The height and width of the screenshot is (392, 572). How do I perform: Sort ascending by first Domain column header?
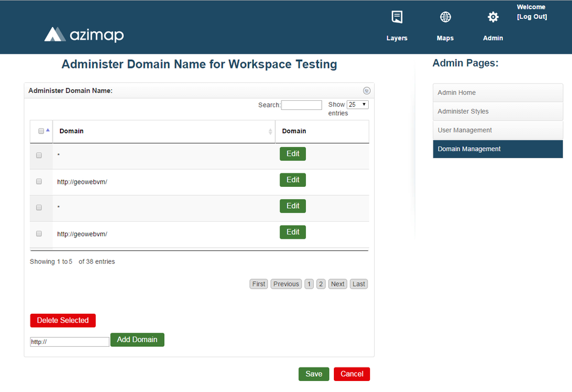coord(163,131)
